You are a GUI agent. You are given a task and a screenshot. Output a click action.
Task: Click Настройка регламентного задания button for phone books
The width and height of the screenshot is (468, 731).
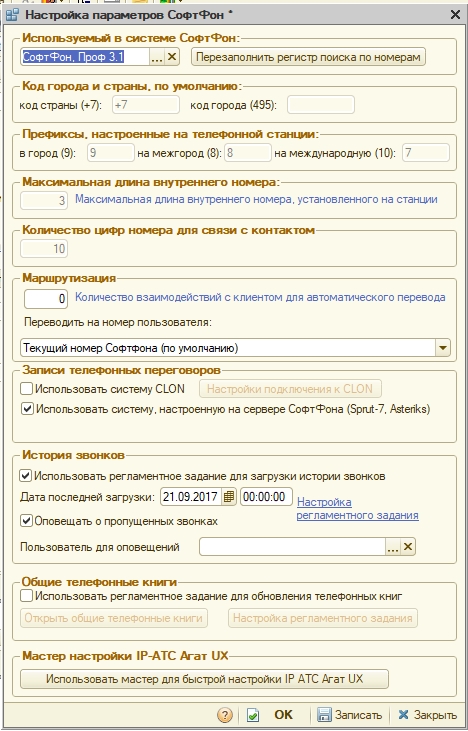323,618
